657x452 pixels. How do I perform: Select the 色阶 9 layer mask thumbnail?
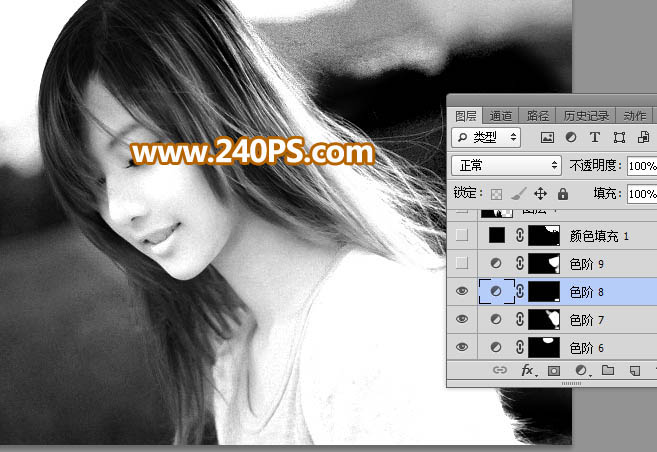544,263
